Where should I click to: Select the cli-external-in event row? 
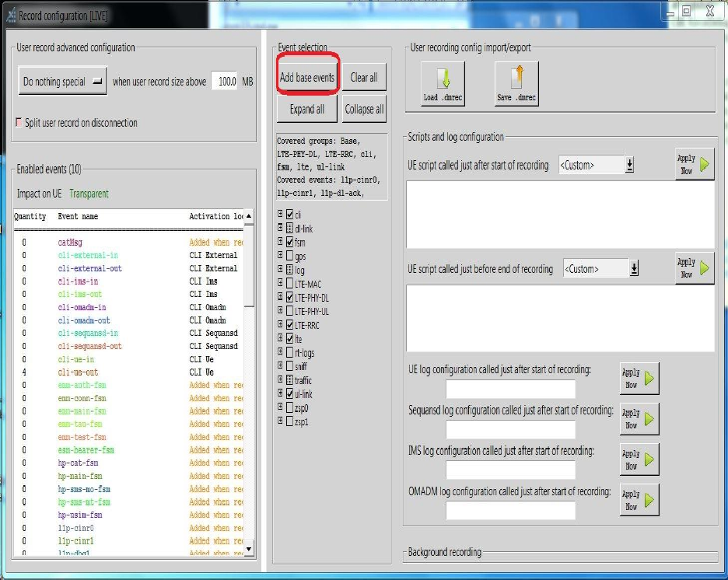point(128,255)
